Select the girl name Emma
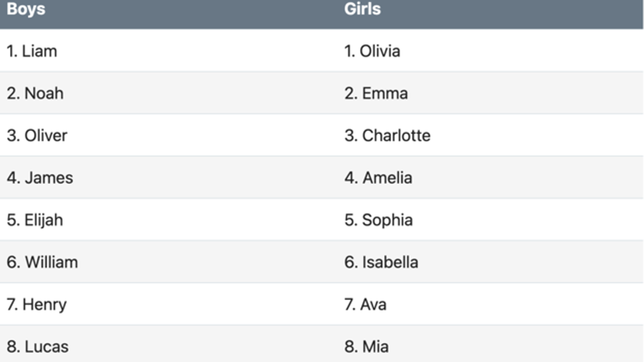The image size is (644, 362). [385, 93]
